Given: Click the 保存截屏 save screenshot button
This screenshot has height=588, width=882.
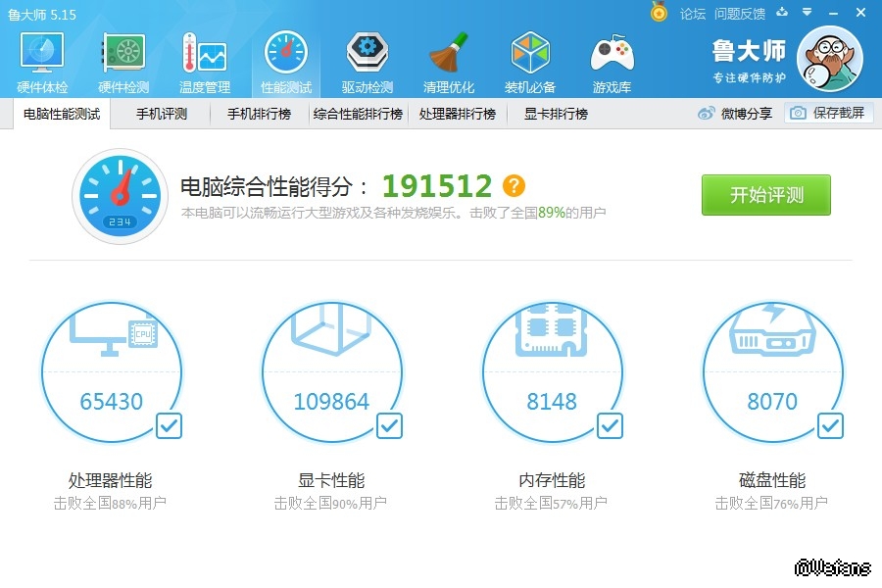Looking at the screenshot, I should tap(828, 113).
